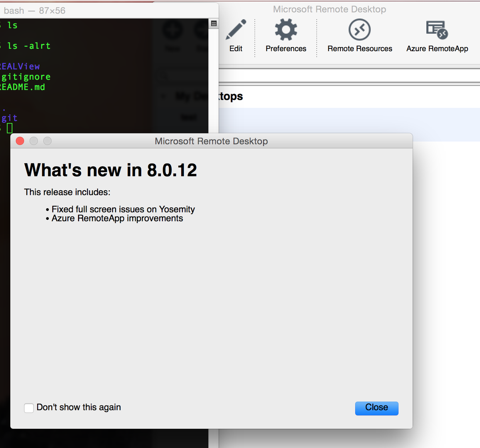This screenshot has width=480, height=448.
Task: Click the blue Close button
Action: point(377,408)
